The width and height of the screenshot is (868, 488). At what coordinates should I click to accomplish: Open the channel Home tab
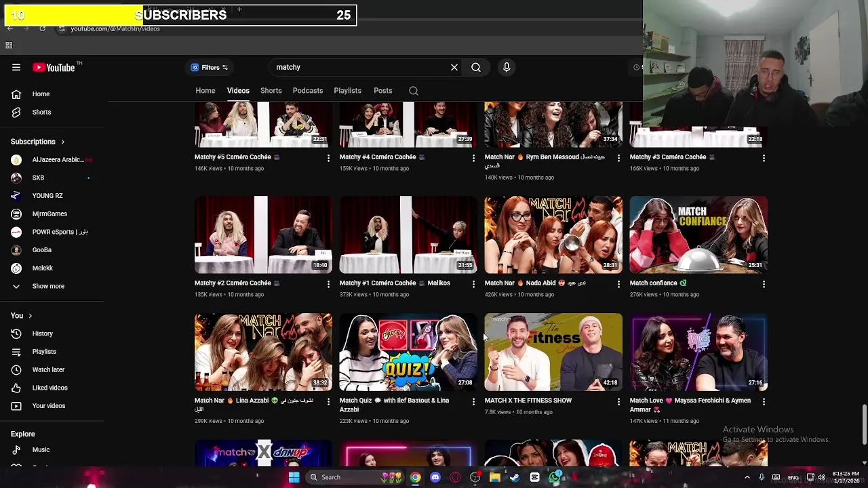coord(205,91)
